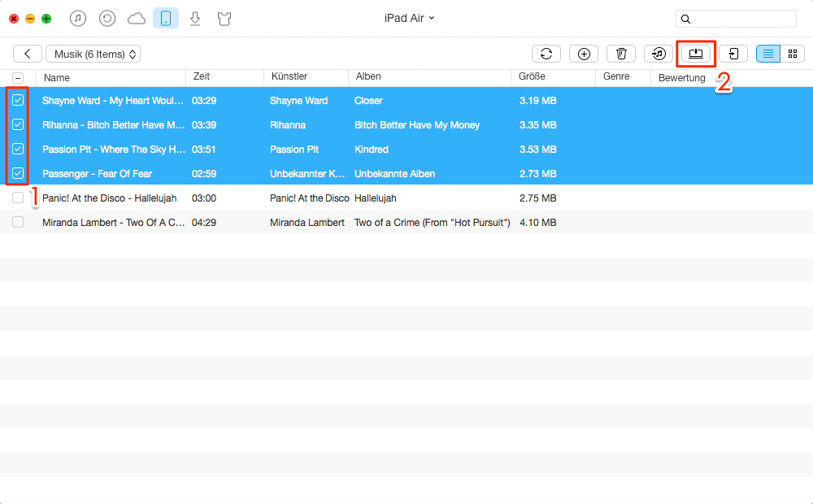Viewport: 813px width, 504px height.
Task: Click duration '03:00' in Panic! row
Action: click(204, 198)
